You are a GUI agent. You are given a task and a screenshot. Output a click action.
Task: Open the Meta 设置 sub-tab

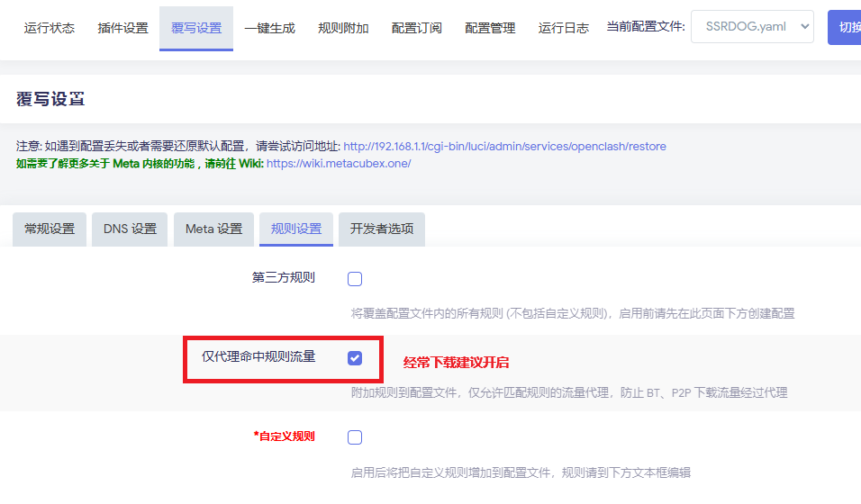click(213, 229)
